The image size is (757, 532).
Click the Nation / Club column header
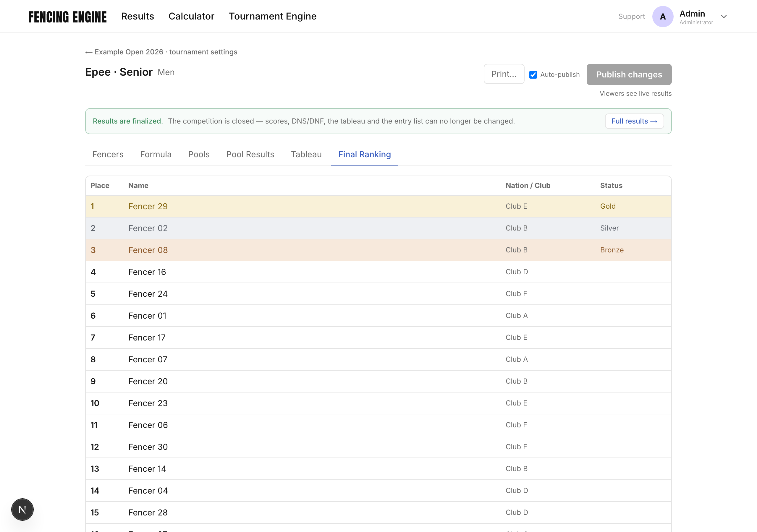tap(528, 186)
